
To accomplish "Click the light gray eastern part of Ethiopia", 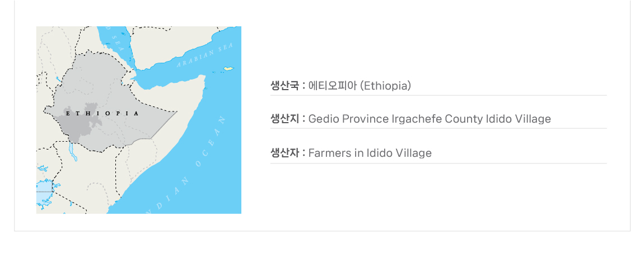I will [140, 120].
